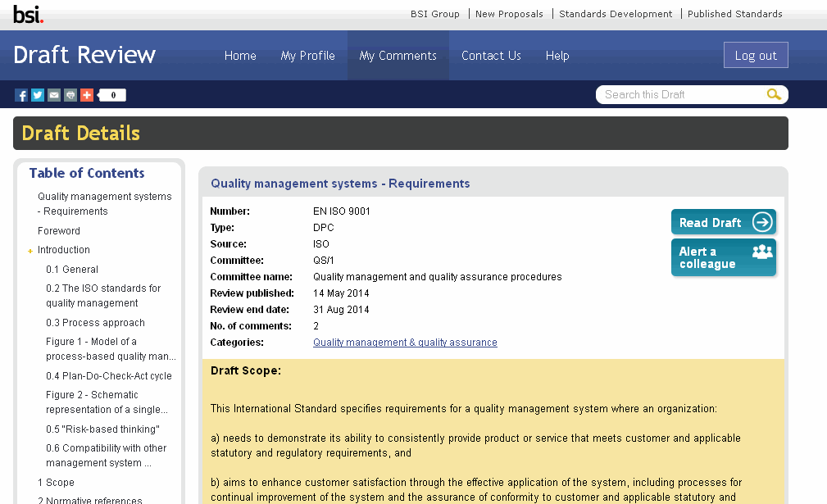827x504 pixels.
Task: Click the Draft Scope heading
Action: 246,370
